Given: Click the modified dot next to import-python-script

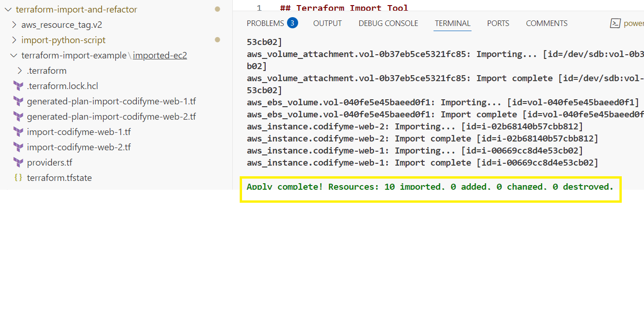Looking at the screenshot, I should 217,40.
